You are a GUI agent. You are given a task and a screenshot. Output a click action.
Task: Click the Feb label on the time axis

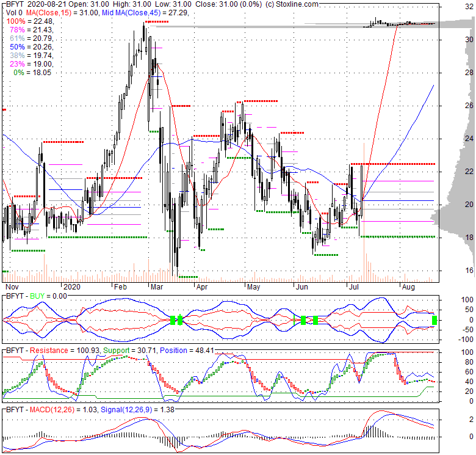120,287
